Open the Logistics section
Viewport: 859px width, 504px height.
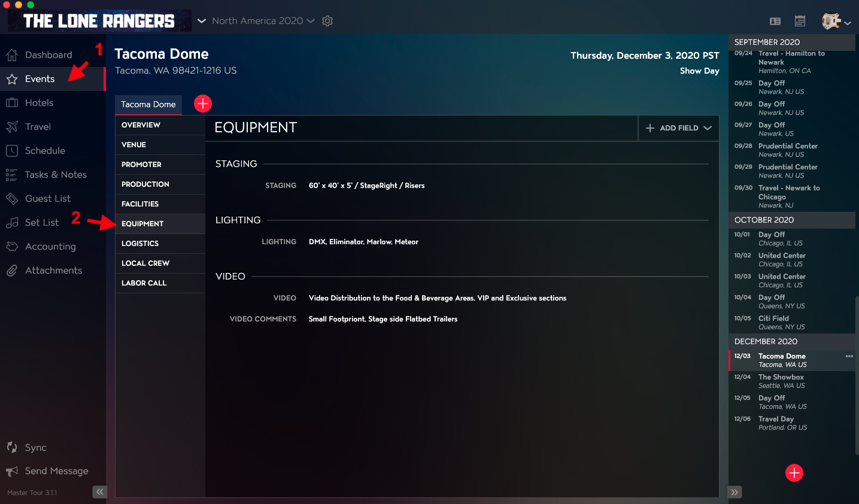(x=160, y=244)
